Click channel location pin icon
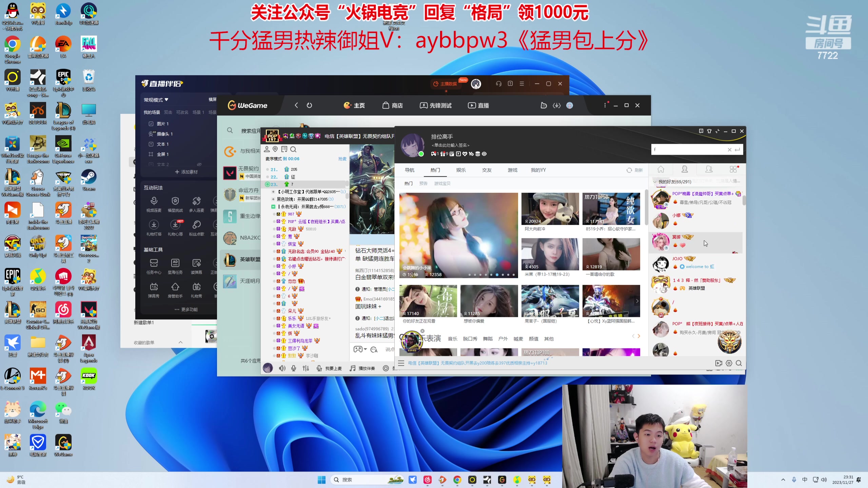The width and height of the screenshot is (868, 488). [x=275, y=149]
